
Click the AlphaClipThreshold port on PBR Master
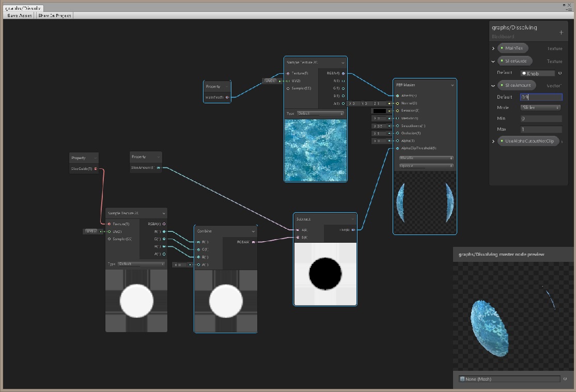pyautogui.click(x=397, y=148)
